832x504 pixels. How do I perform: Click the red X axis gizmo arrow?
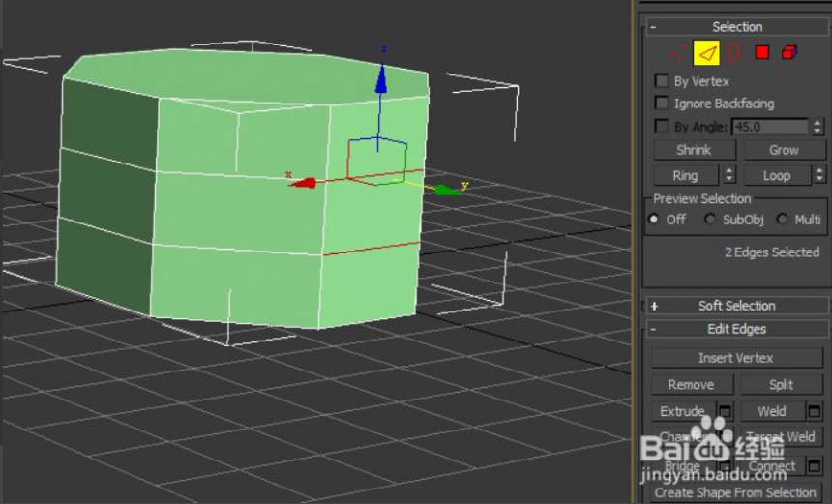click(303, 184)
